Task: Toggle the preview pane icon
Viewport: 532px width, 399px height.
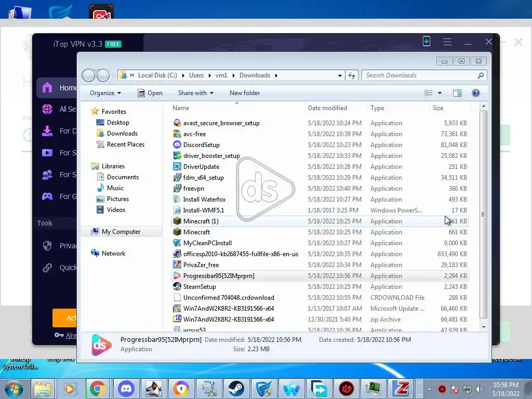Action: (457, 93)
